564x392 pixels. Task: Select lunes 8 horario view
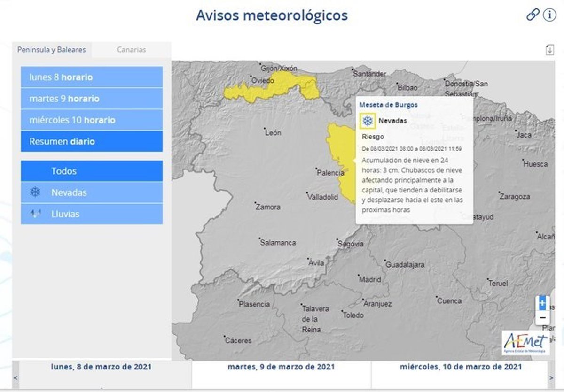click(x=92, y=77)
